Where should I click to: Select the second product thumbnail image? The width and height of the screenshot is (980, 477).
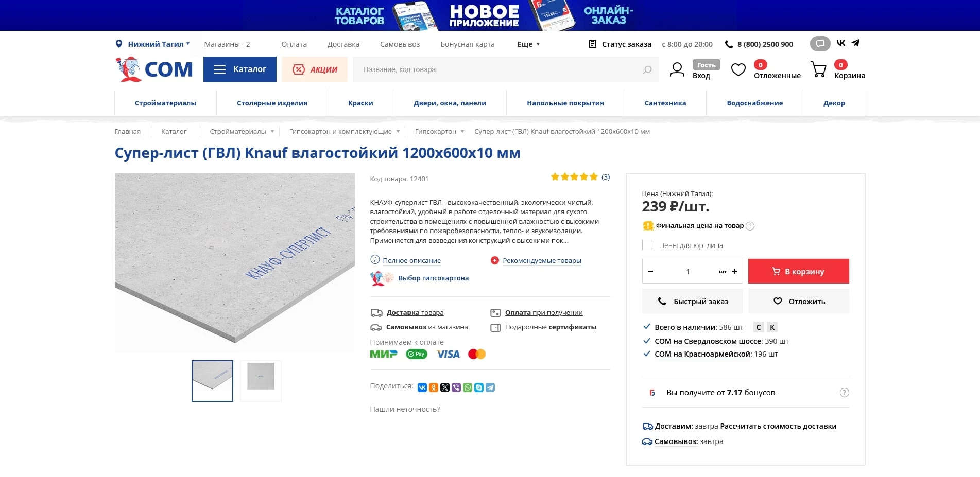pos(261,381)
